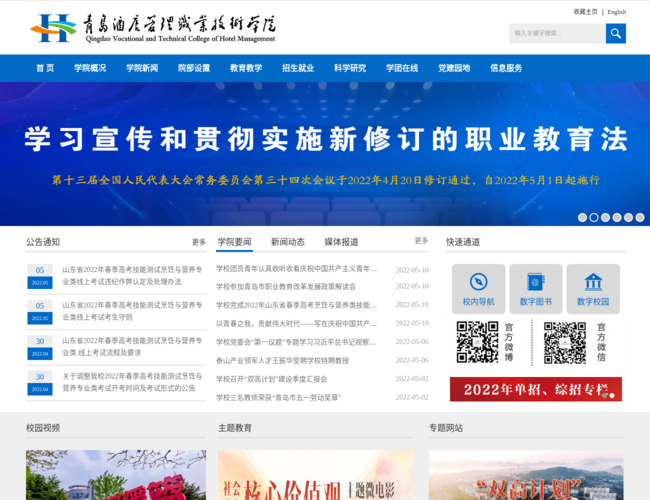
Task: Select last carousel slide dot
Action: [x=642, y=217]
